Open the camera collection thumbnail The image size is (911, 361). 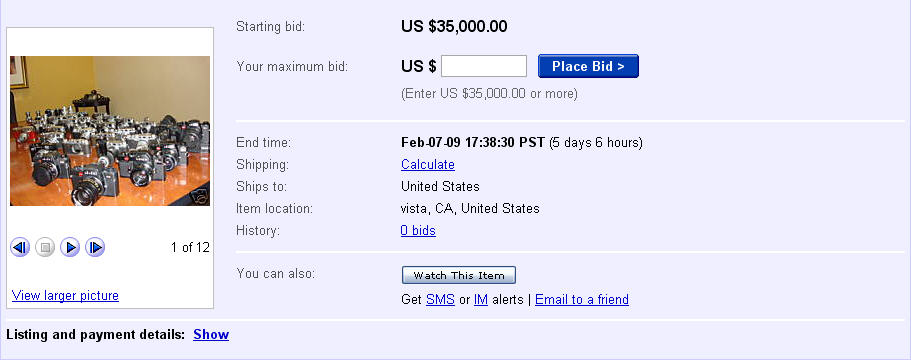point(110,131)
